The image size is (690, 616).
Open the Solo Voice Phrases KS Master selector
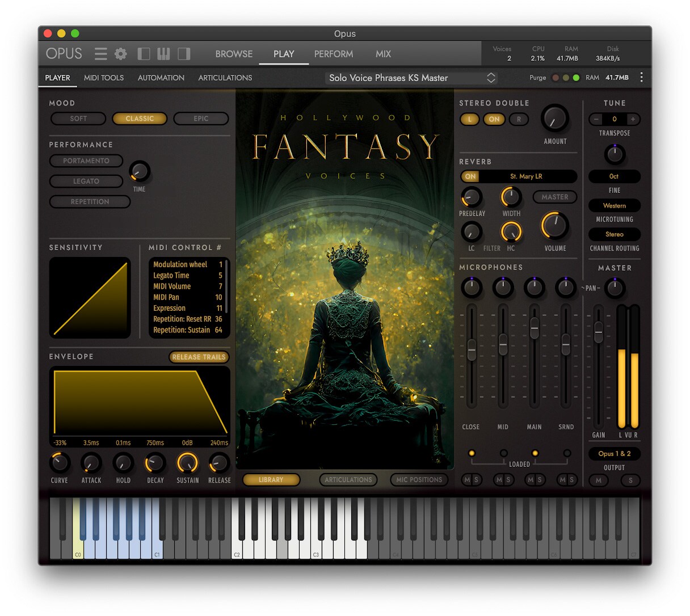click(x=412, y=78)
